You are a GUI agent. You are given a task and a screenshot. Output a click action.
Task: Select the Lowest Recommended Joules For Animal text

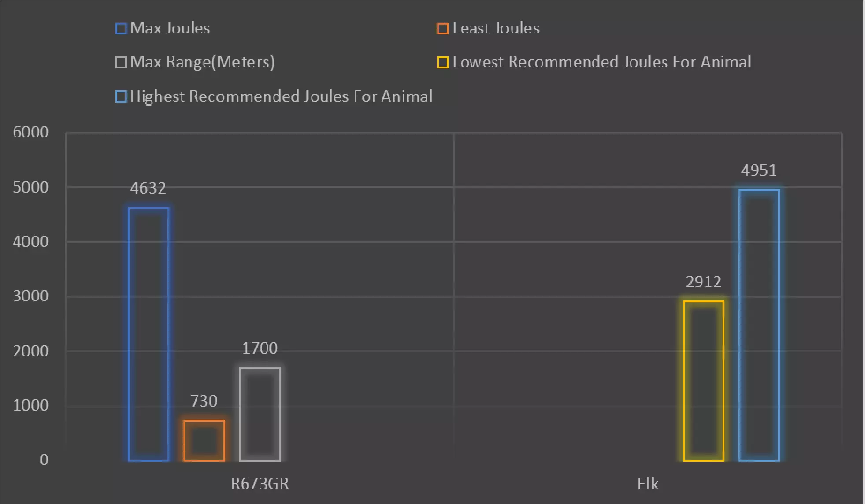tap(602, 62)
